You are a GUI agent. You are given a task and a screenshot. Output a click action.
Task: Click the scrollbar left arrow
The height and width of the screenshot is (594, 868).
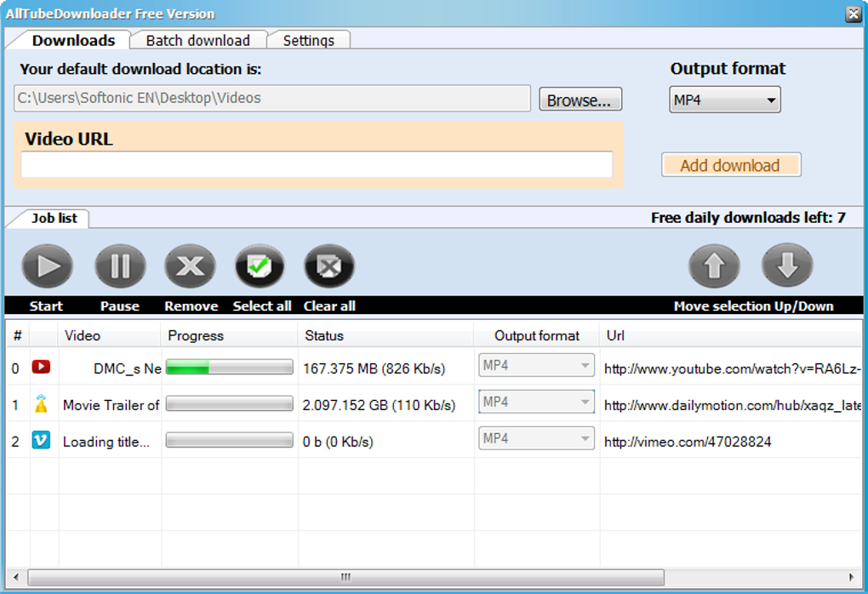coord(16,577)
